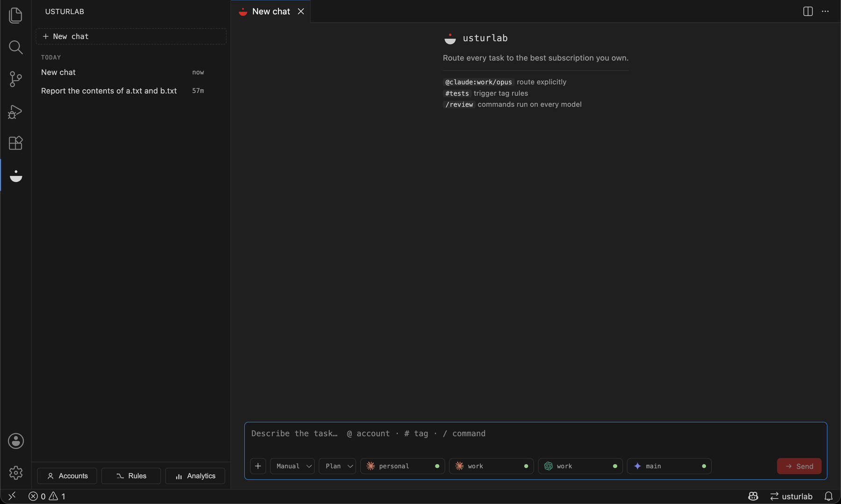The image size is (841, 504).
Task: Open the Source Control branch icon
Action: [15, 79]
